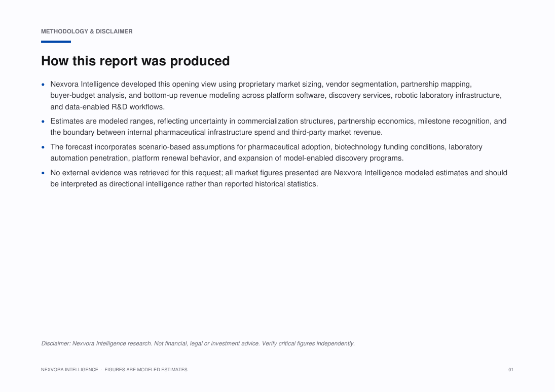555x392 pixels.
Task: Click 'Verify critical figures independently' text
Action: coord(308,343)
